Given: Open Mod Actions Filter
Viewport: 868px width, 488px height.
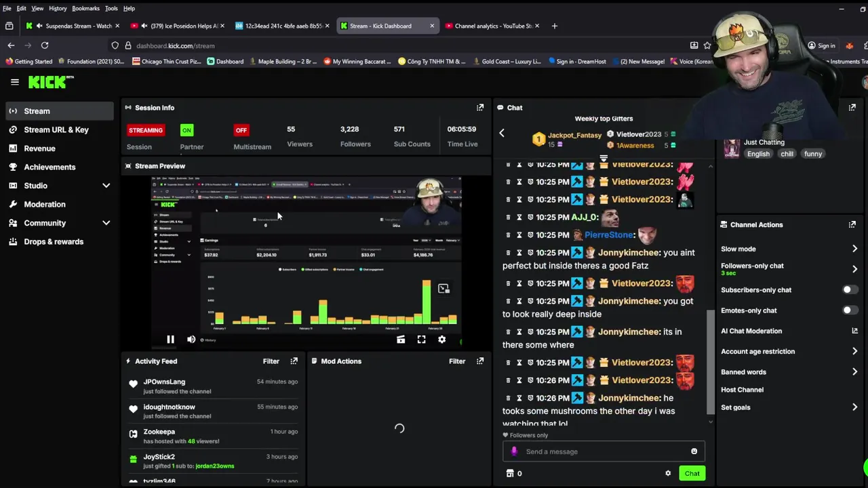Looking at the screenshot, I should tap(457, 361).
